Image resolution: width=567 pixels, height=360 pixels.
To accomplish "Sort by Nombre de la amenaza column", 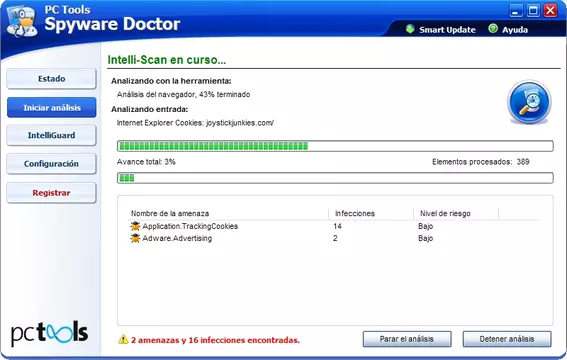I will pyautogui.click(x=170, y=214).
